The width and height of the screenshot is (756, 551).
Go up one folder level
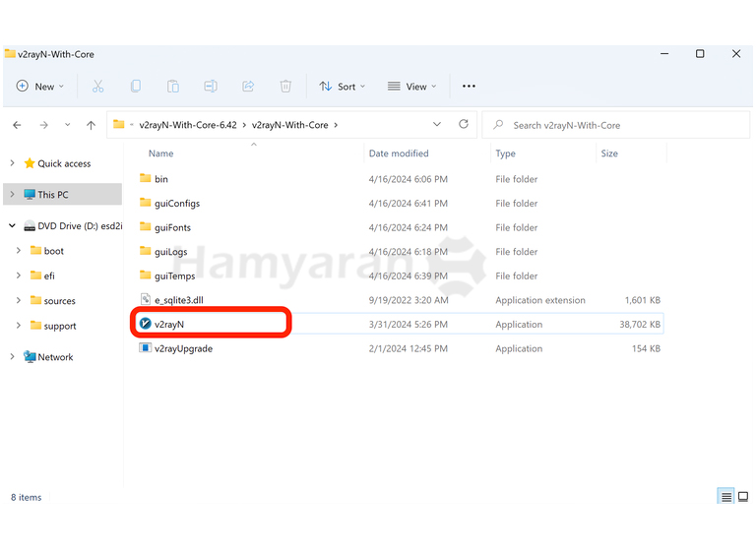click(x=92, y=125)
